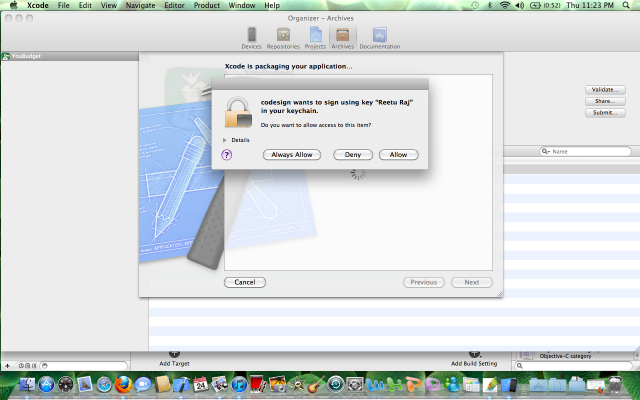Open the Documentation section in Organizer

click(380, 38)
